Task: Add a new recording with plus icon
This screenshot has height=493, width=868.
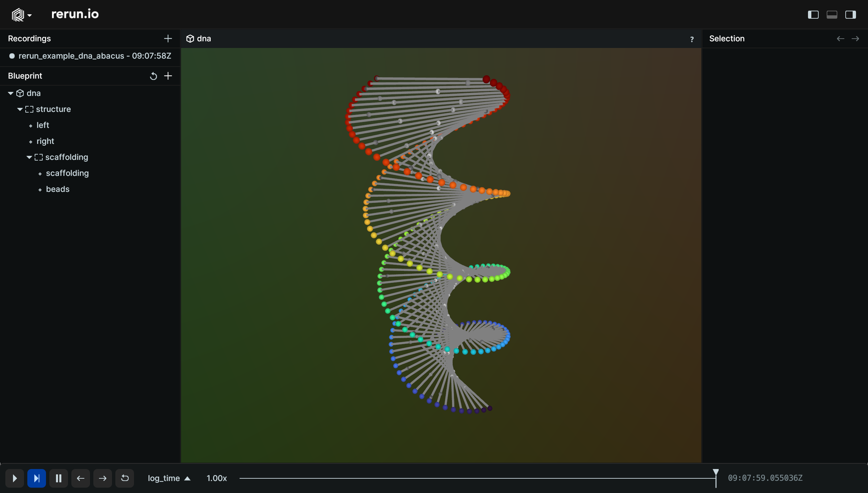Action: coord(168,39)
